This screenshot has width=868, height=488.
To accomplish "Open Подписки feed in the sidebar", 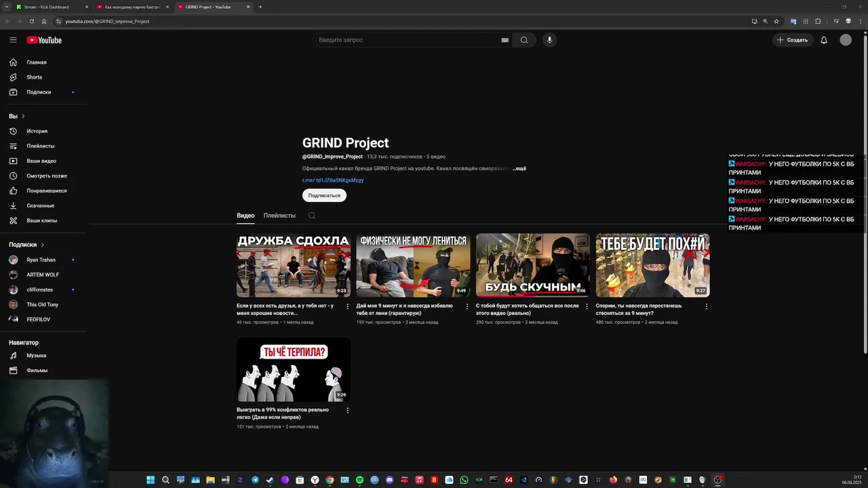I will click(x=43, y=92).
